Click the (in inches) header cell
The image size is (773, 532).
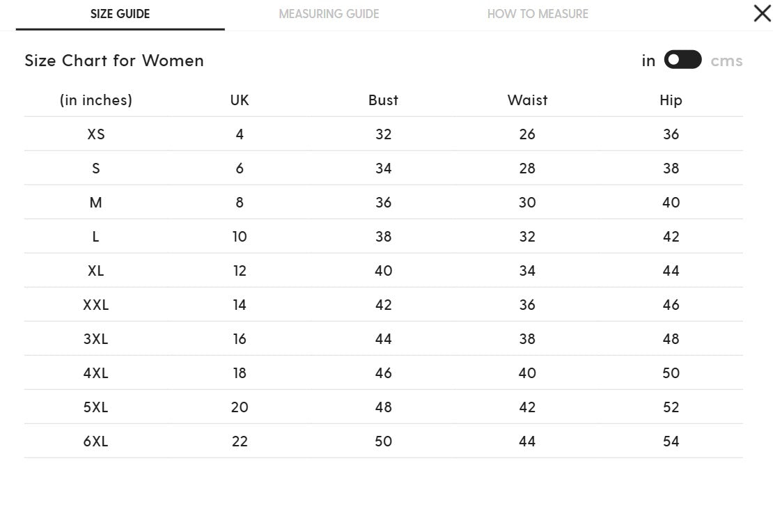[x=96, y=100]
